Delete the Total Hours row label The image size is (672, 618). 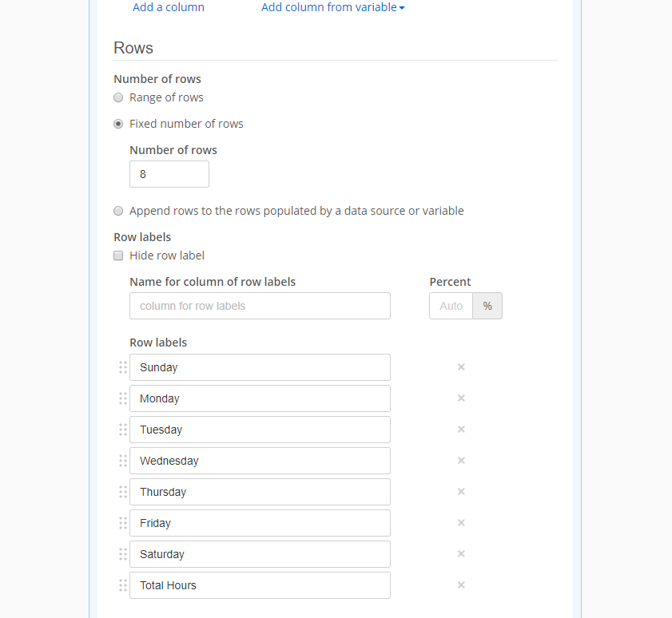tap(461, 585)
